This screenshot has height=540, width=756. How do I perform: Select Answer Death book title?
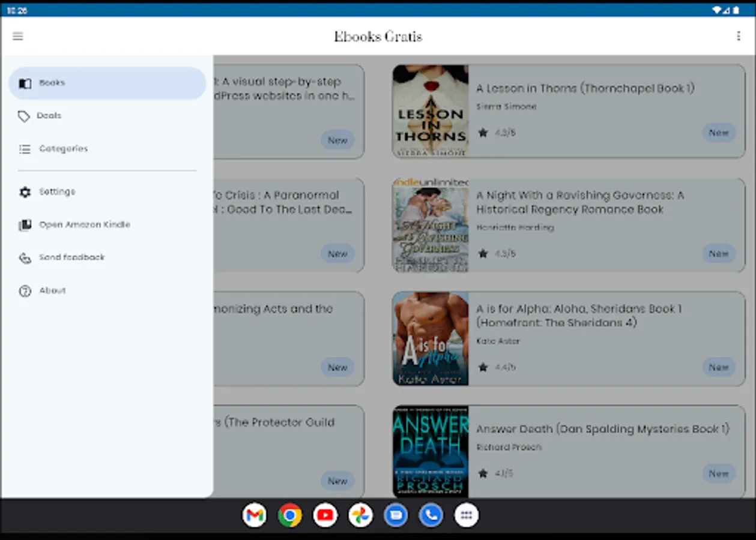coord(602,429)
